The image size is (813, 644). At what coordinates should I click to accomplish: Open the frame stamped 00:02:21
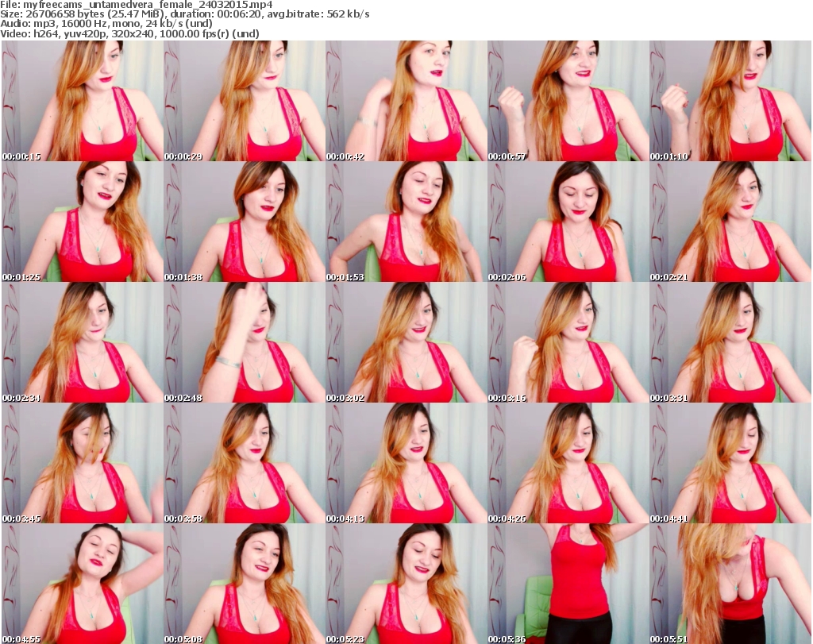730,222
